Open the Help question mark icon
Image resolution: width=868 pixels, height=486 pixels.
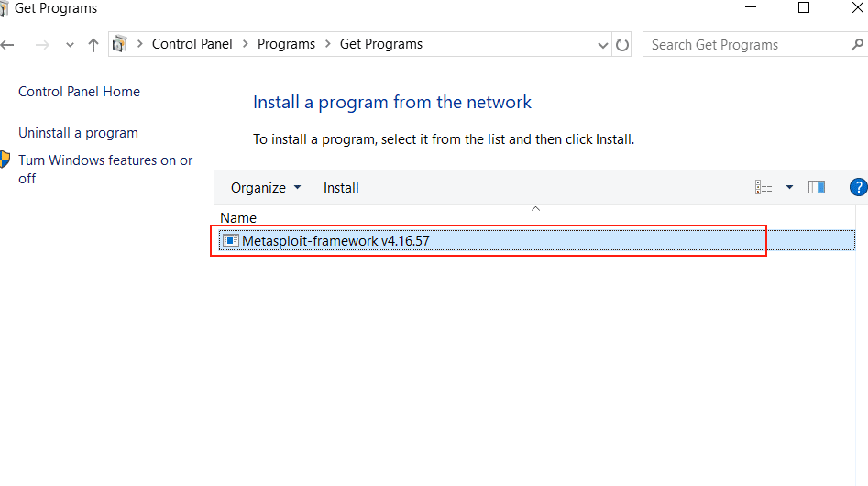[x=859, y=187]
